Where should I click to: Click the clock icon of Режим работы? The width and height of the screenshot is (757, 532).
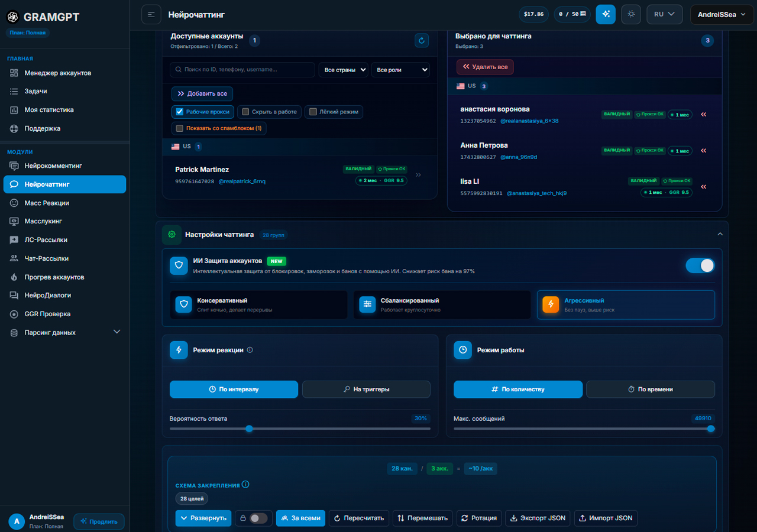pos(462,350)
